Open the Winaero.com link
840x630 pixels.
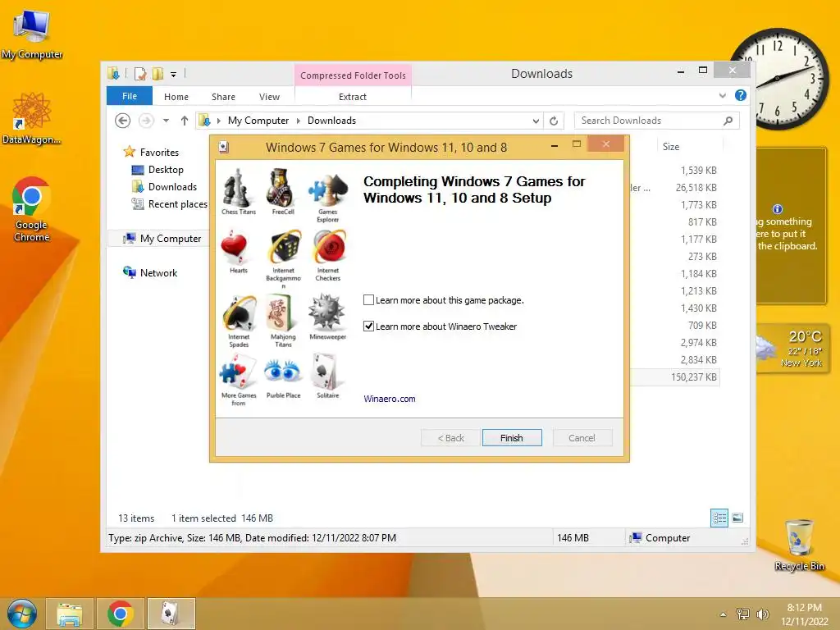(390, 399)
